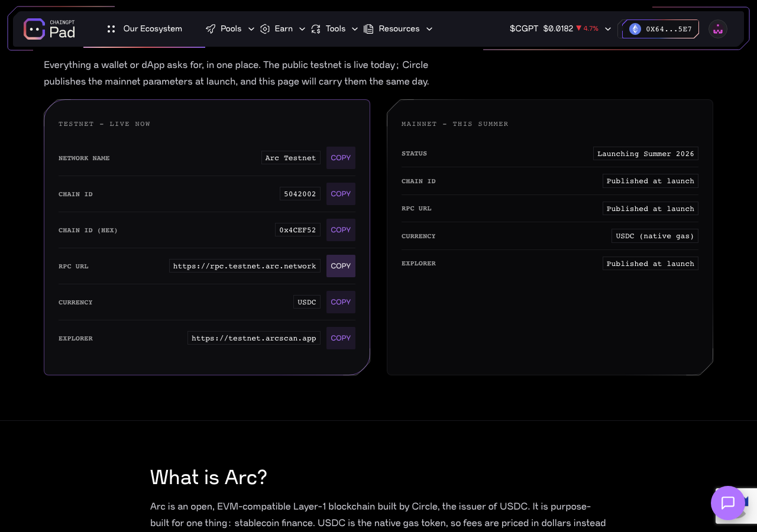Click the USDC (native gas) value
Image resolution: width=757 pixels, height=532 pixels.
[x=655, y=236]
